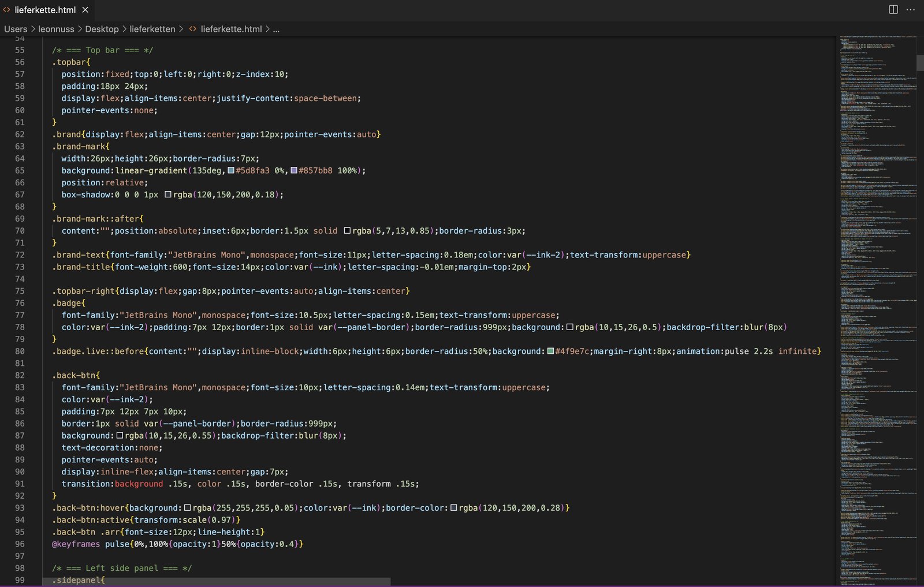Click the HTML file icon in the breadcrumb
The image size is (924, 587).
click(193, 29)
